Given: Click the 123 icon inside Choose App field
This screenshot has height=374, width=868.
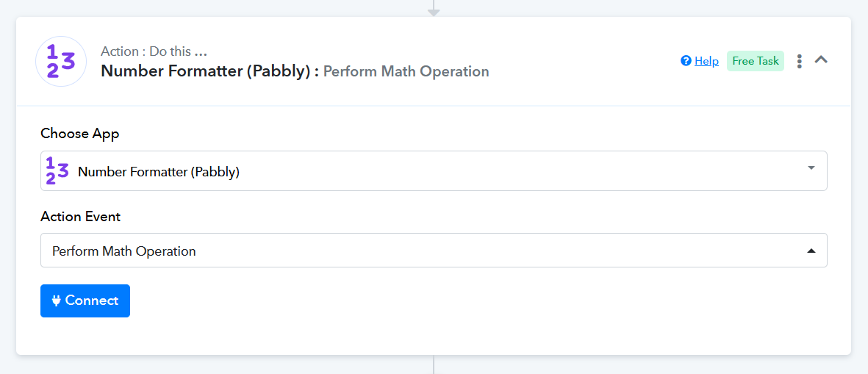Looking at the screenshot, I should coord(57,171).
